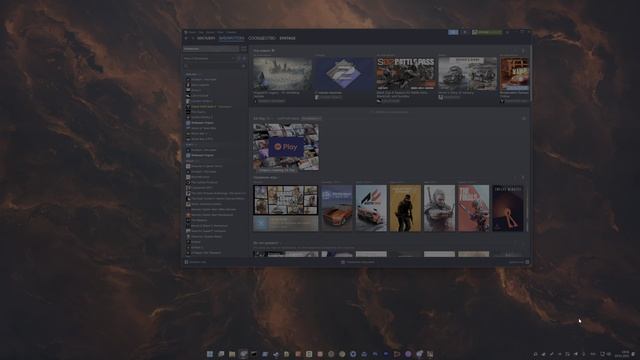
Task: Open File Explorer from the taskbar
Action: coord(232,354)
